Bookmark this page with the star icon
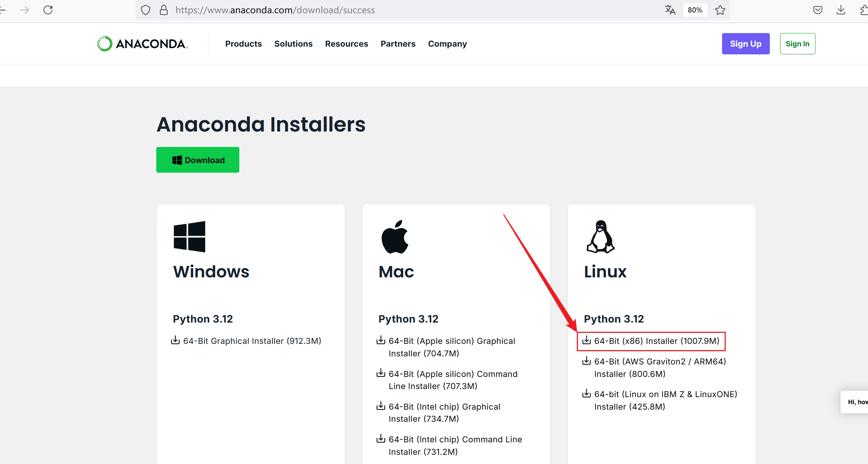Screen dimensions: 868x464 pos(720,10)
